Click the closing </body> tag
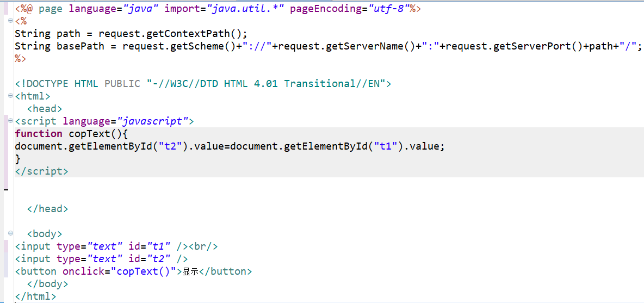This screenshot has height=303, width=644. pyautogui.click(x=47, y=284)
